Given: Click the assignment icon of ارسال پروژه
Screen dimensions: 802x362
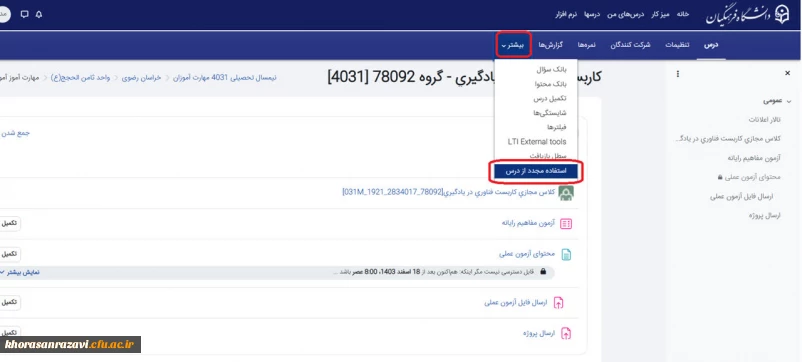Looking at the screenshot, I should point(566,333).
